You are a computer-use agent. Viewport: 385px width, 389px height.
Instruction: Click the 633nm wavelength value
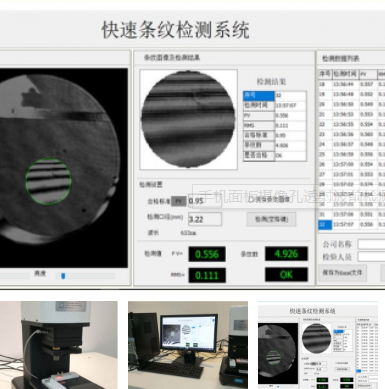point(188,233)
